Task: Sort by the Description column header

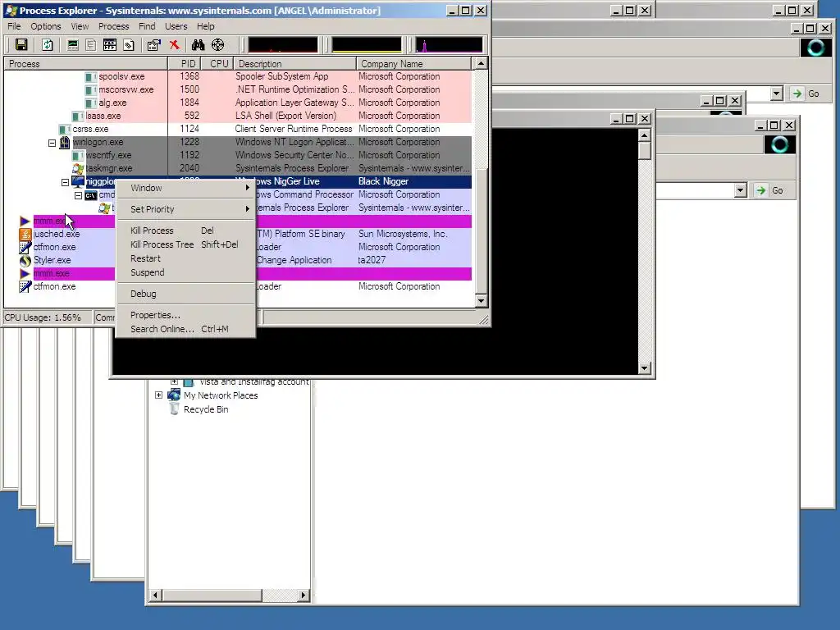Action: tap(295, 64)
